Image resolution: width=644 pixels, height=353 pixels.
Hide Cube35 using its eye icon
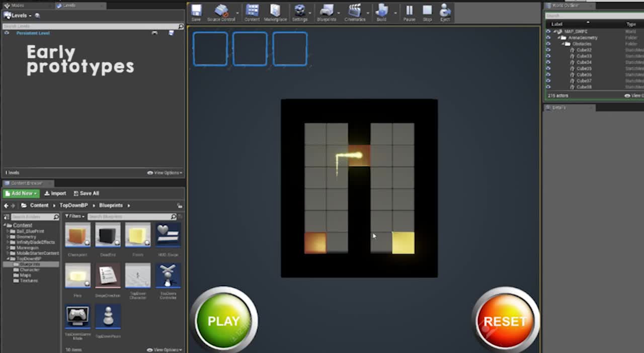click(x=548, y=68)
